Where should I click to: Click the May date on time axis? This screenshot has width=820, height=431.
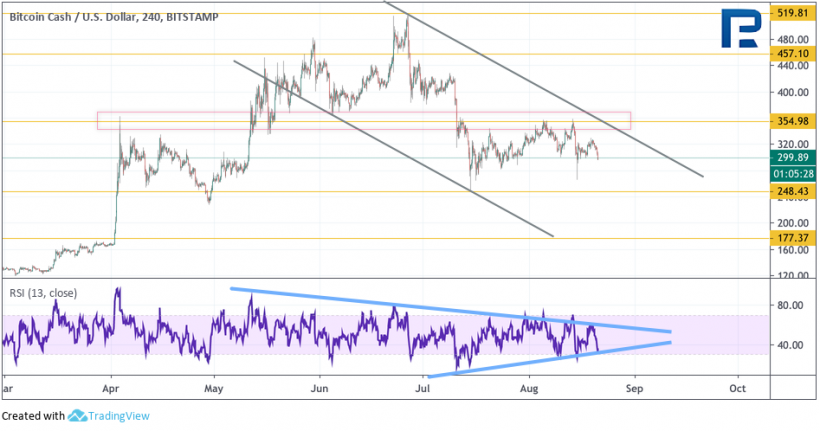(214, 389)
